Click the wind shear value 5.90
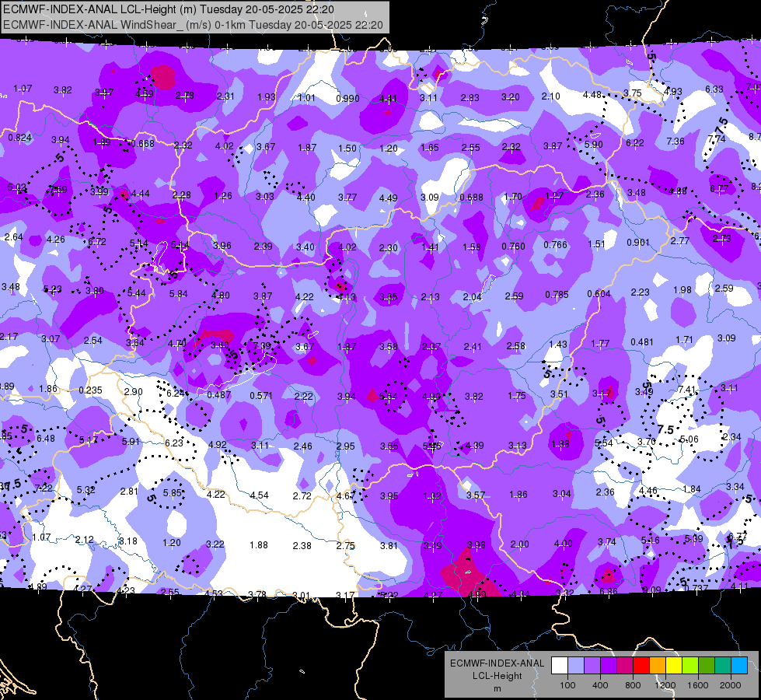Image resolution: width=761 pixels, height=700 pixels. [594, 144]
